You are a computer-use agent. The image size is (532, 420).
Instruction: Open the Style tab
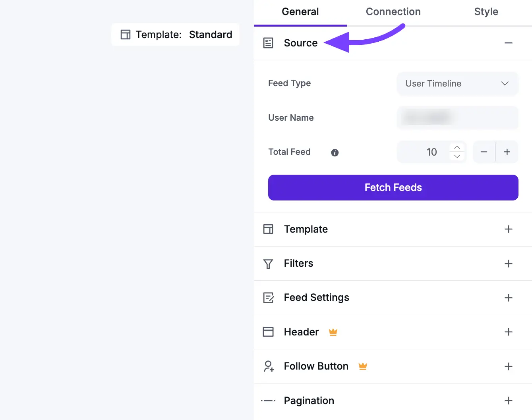(486, 12)
